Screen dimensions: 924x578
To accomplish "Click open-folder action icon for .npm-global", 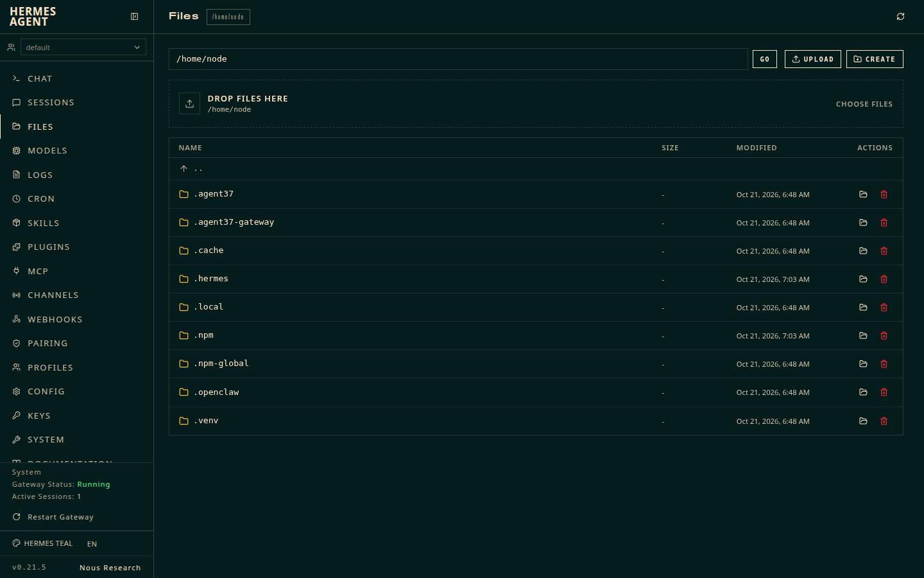I will click(863, 364).
